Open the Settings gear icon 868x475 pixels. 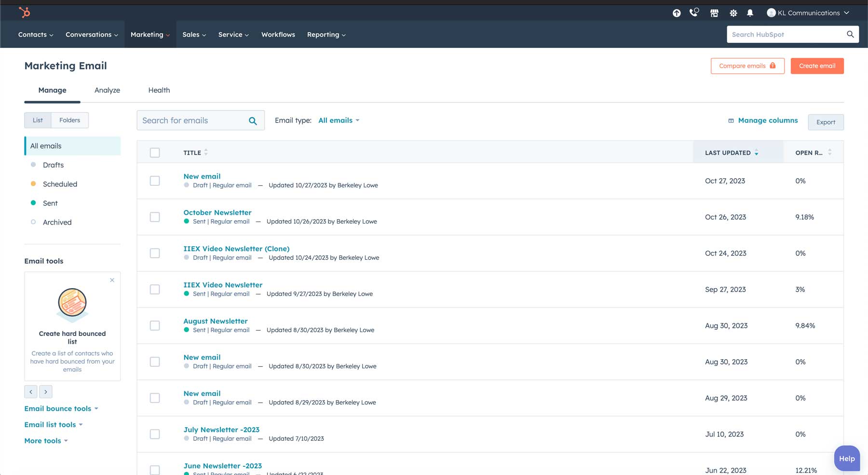tap(732, 13)
